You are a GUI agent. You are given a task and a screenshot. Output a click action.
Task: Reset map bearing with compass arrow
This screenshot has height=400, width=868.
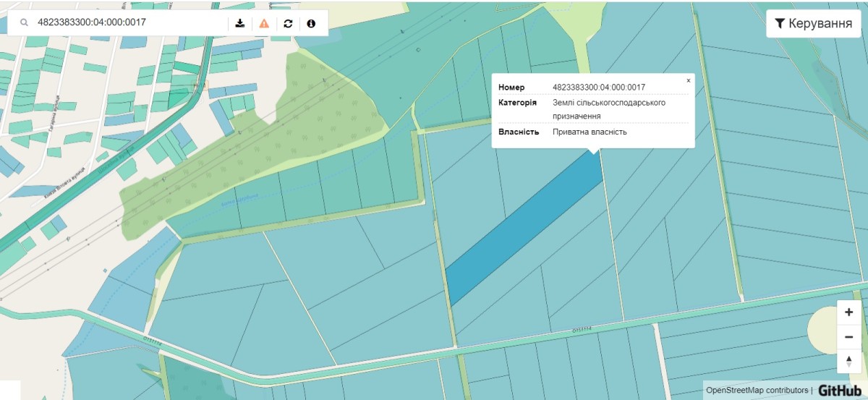coord(848,361)
